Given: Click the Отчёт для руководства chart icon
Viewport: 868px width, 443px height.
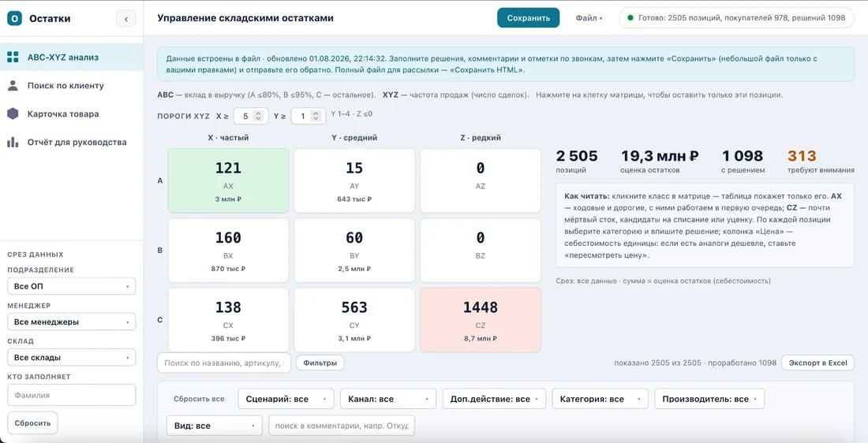Looking at the screenshot, I should pos(13,142).
